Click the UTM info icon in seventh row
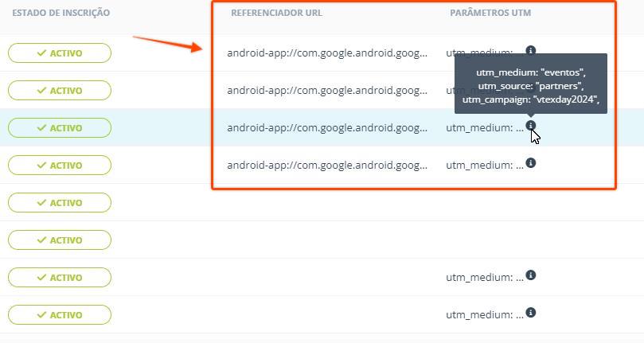Screen dimensions: 644x343 pos(531,275)
